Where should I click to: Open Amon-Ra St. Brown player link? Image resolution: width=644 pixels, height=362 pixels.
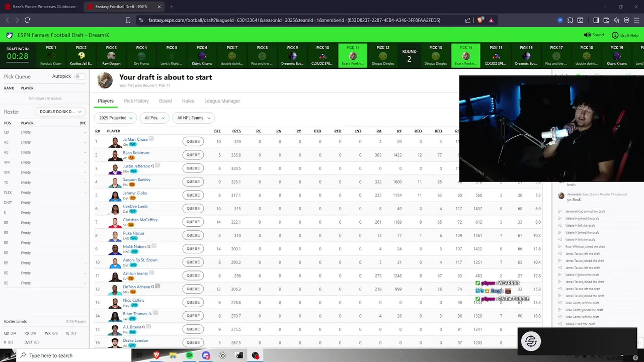[x=140, y=260]
